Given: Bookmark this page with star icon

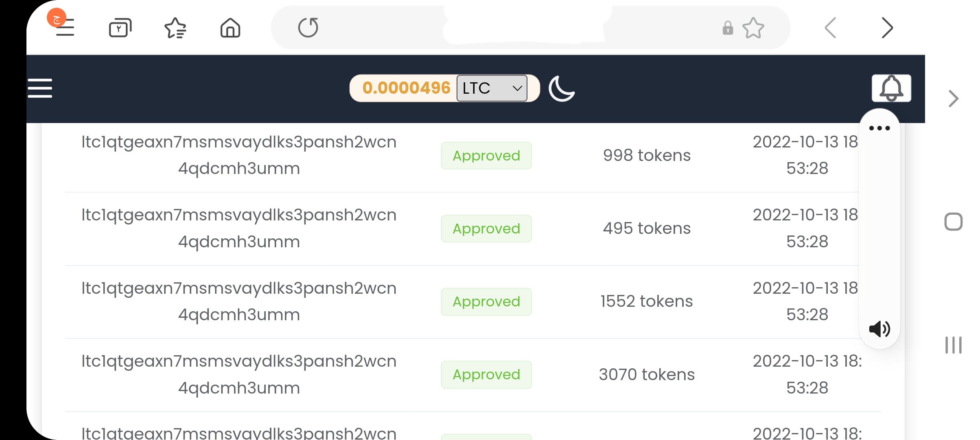Looking at the screenshot, I should [x=753, y=28].
